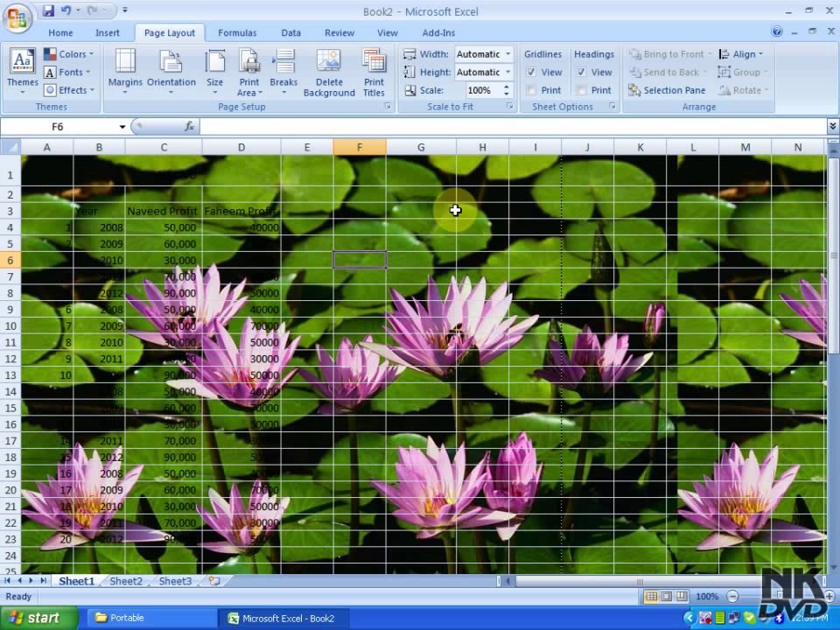Click the Undo icon in Quick Access
The height and width of the screenshot is (630, 840).
tap(66, 10)
